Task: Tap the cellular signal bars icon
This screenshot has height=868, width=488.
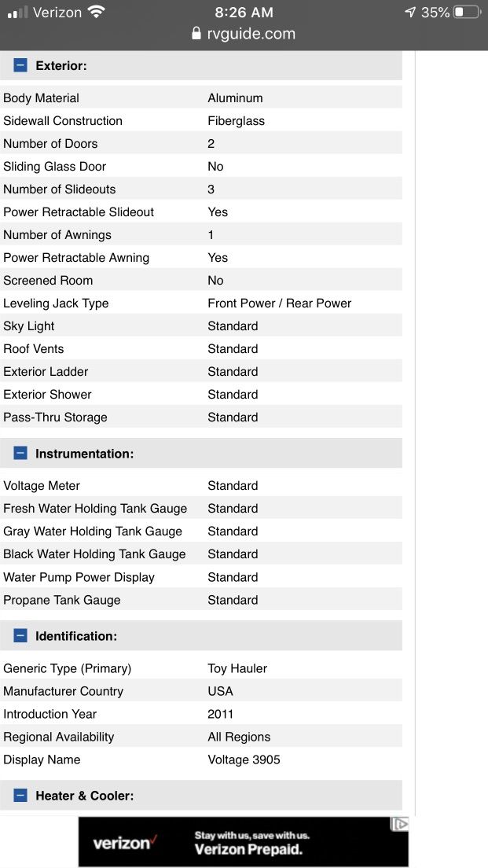Action: click(x=18, y=13)
